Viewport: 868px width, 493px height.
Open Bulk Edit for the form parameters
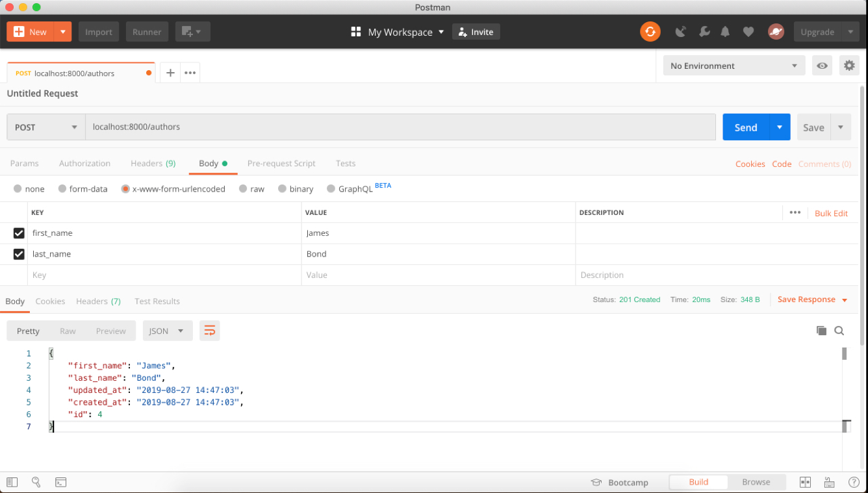[831, 212]
